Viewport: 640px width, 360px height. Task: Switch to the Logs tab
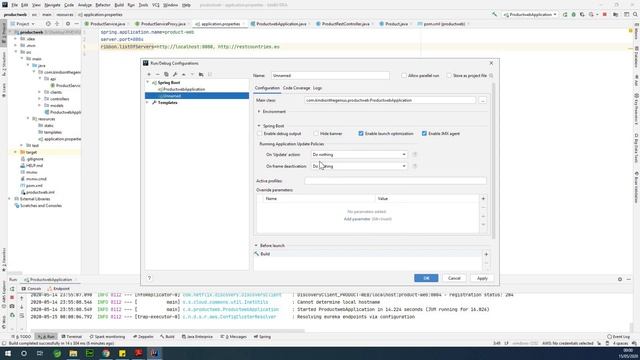click(x=317, y=88)
